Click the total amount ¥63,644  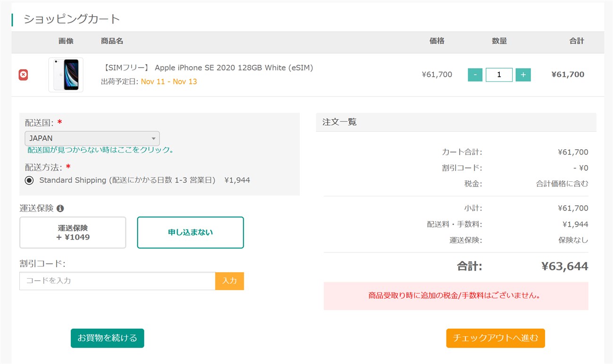565,267
